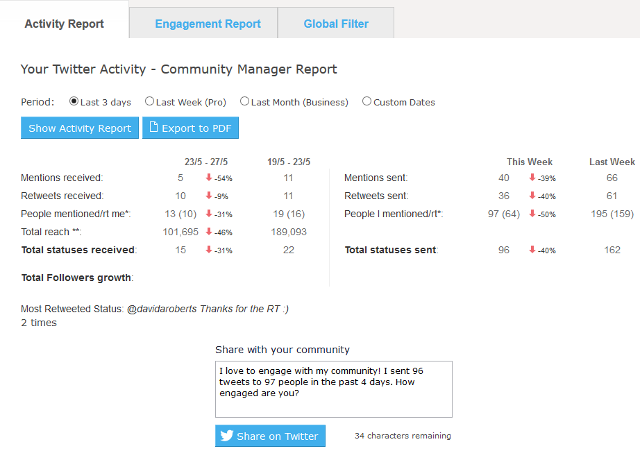Click the down arrow in People I mentioned/rt row
This screenshot has height=451, width=640.
(x=532, y=213)
